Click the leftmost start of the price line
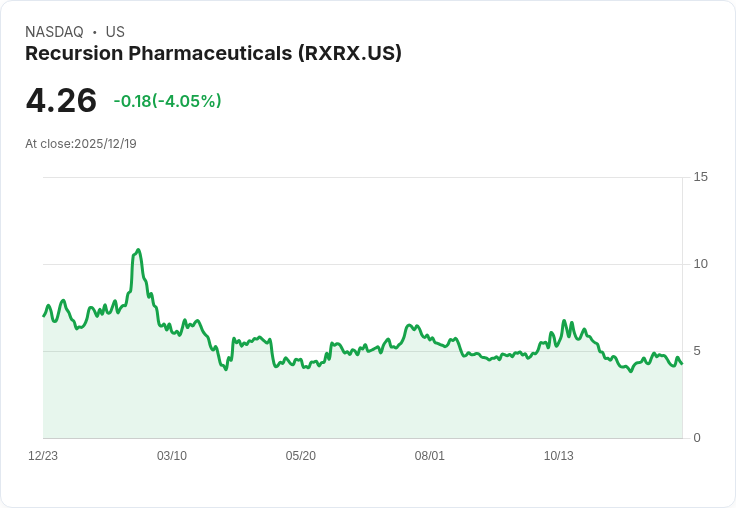The image size is (736, 508). [44, 316]
